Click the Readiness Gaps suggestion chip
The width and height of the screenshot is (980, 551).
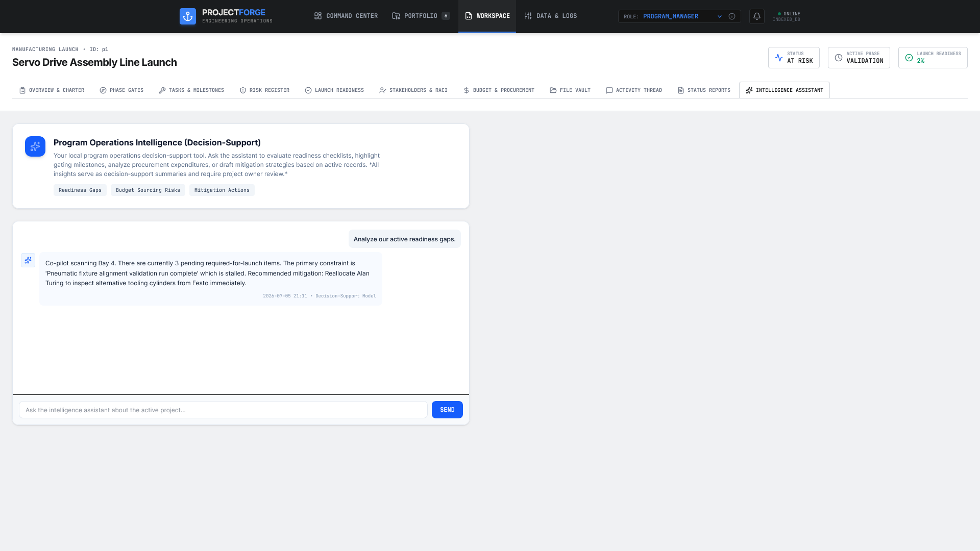(80, 190)
